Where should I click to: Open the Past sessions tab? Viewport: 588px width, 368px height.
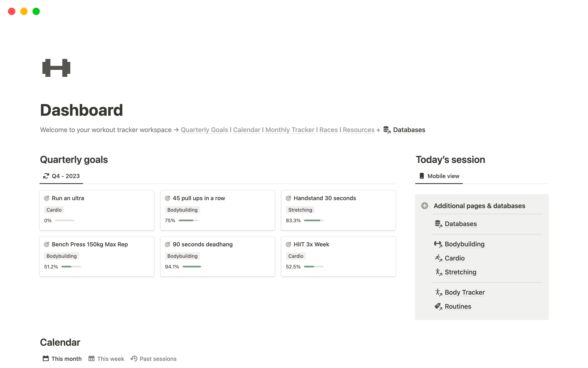click(154, 359)
